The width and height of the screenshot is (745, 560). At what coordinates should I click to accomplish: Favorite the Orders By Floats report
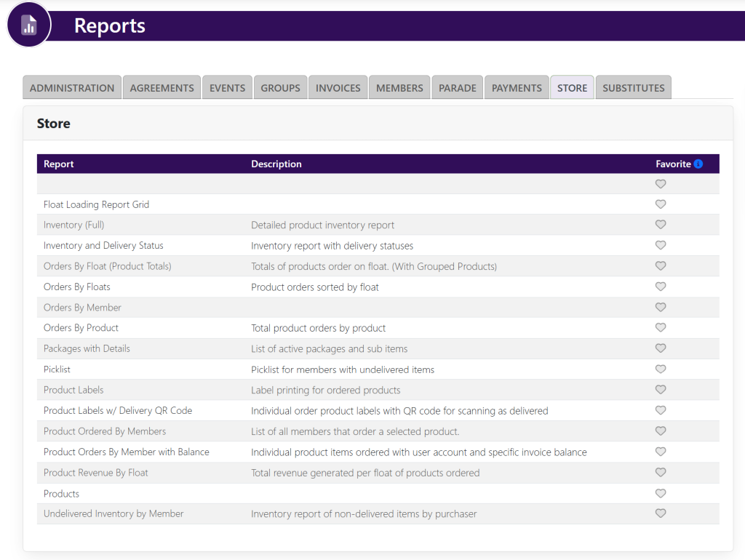point(661,287)
